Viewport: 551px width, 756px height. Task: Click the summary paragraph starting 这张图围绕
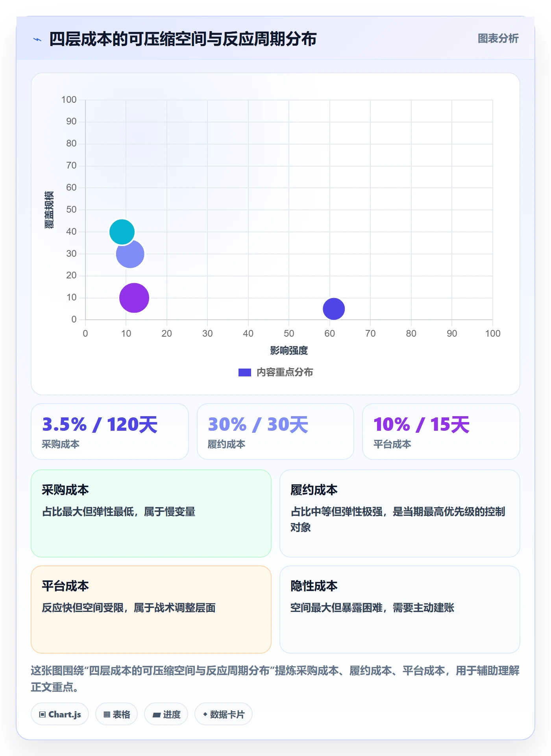click(x=275, y=678)
